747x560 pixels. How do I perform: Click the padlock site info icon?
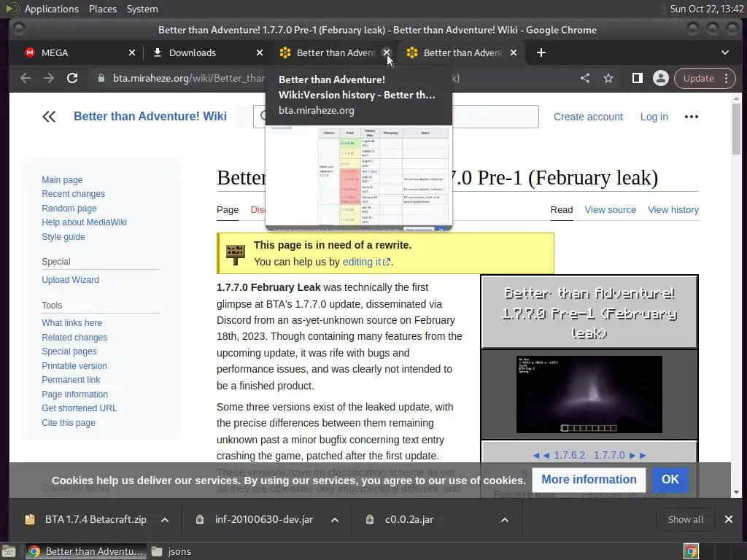101,78
